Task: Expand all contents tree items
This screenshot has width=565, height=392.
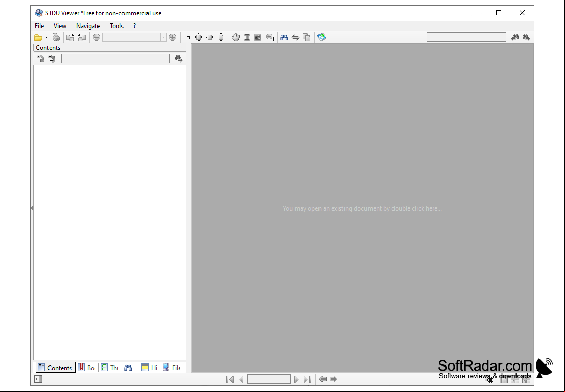Action: [x=40, y=58]
